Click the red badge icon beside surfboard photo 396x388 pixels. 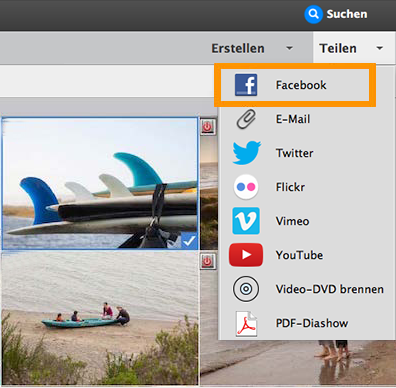point(208,127)
